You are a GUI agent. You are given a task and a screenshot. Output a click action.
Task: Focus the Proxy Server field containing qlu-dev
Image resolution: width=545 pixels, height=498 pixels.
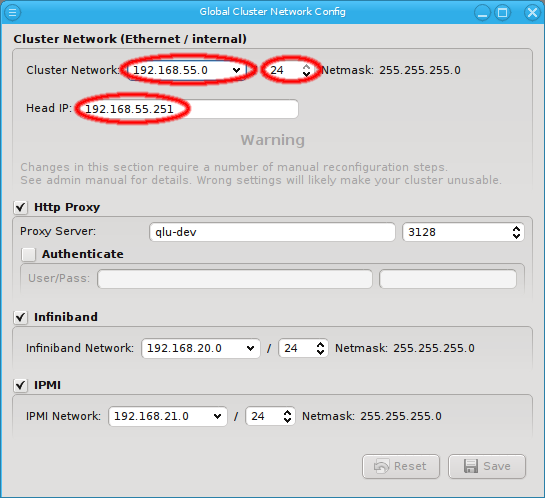click(x=272, y=232)
